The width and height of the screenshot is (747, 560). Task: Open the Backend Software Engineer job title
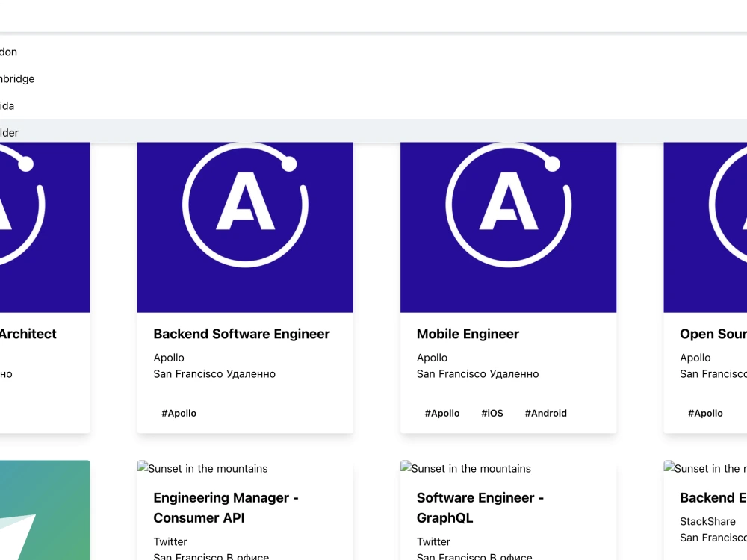pos(241,334)
